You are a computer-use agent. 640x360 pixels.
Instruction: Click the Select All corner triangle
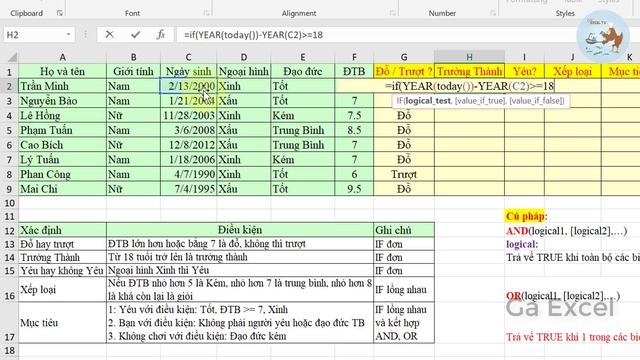(x=12, y=57)
